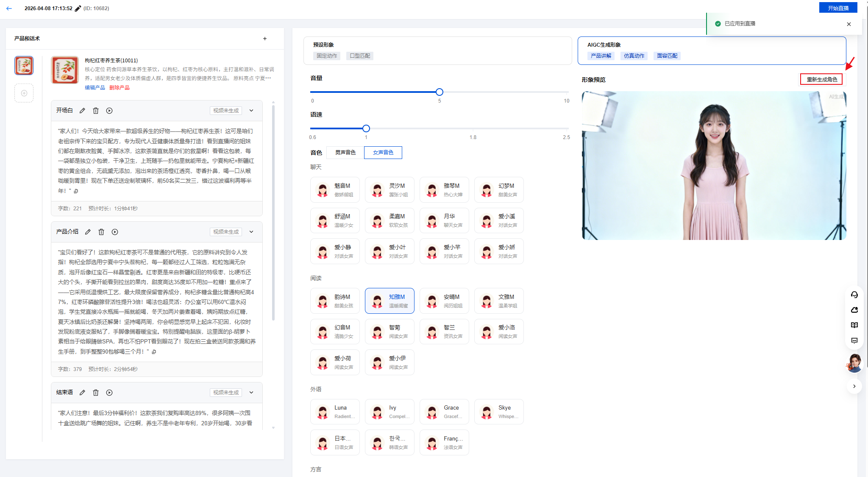Collapse the 开场白 section chevron
This screenshot has width=868, height=477.
pyautogui.click(x=251, y=111)
